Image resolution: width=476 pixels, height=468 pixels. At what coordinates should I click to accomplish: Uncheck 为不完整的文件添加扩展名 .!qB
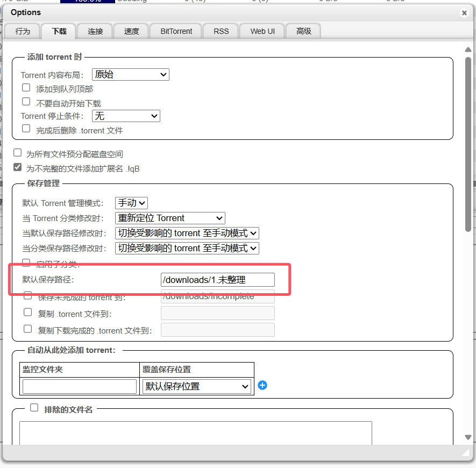coord(18,167)
